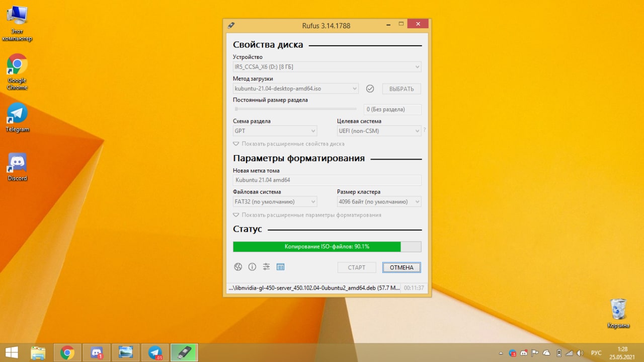The width and height of the screenshot is (644, 362).
Task: Open the Rufus info (about) icon
Action: click(252, 267)
